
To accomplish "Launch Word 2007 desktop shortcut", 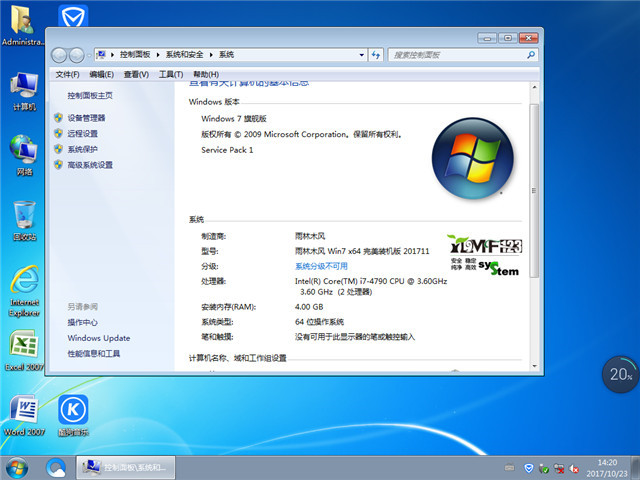I will point(24,416).
